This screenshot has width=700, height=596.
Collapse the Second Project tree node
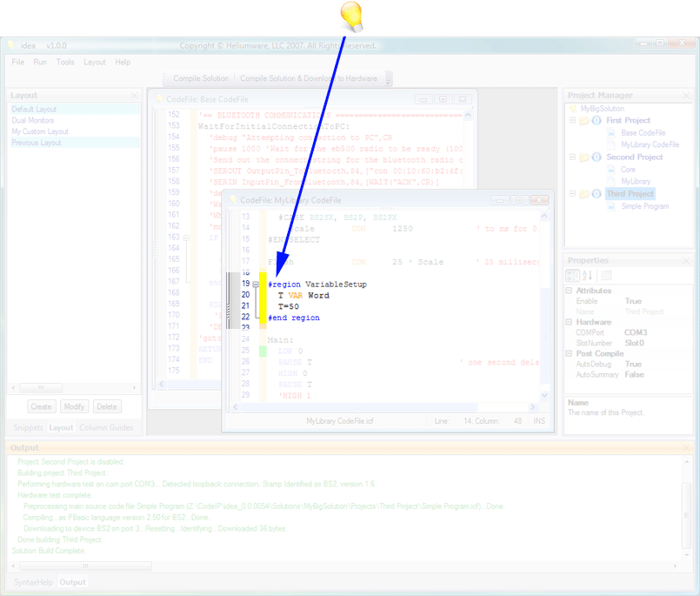click(x=572, y=157)
